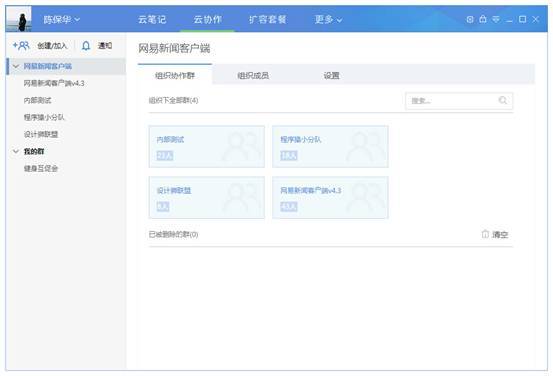Switch to the 云笔记 tab
553x376 pixels.
tap(152, 19)
